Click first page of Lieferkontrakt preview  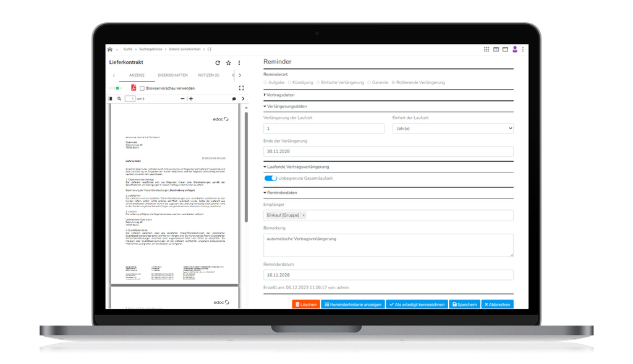tap(175, 193)
